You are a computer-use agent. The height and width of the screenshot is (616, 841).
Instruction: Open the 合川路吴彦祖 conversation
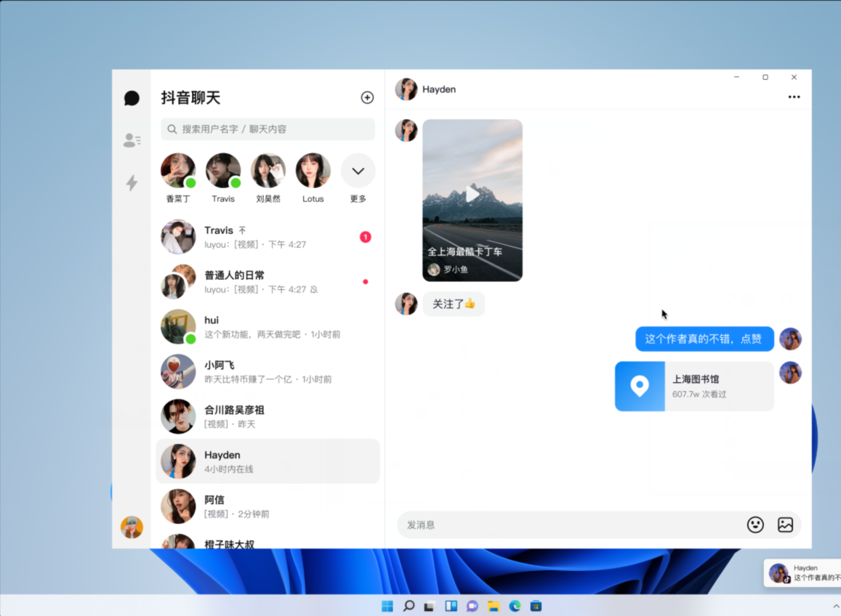click(267, 416)
